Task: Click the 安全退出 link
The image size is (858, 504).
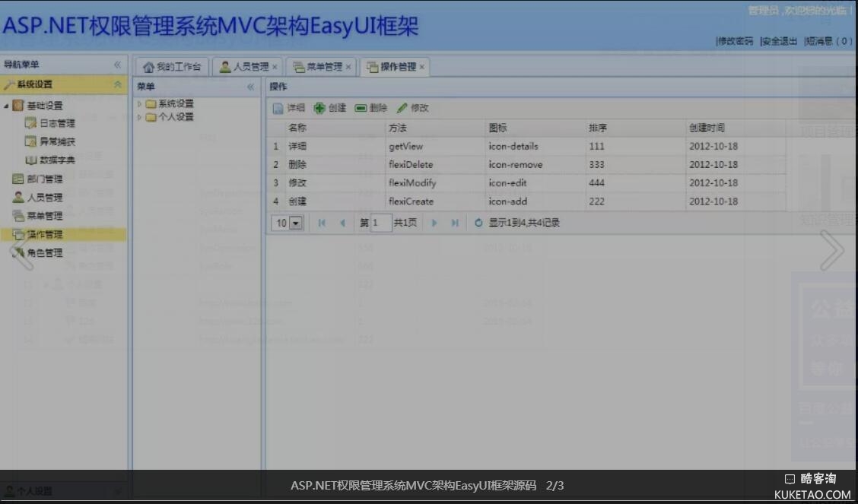Action: point(779,41)
